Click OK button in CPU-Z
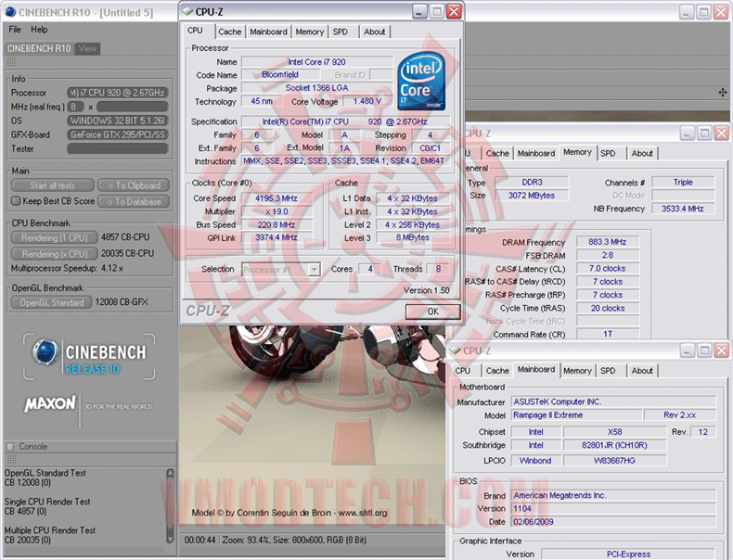Viewport: 733px width, 560px height. (x=433, y=312)
